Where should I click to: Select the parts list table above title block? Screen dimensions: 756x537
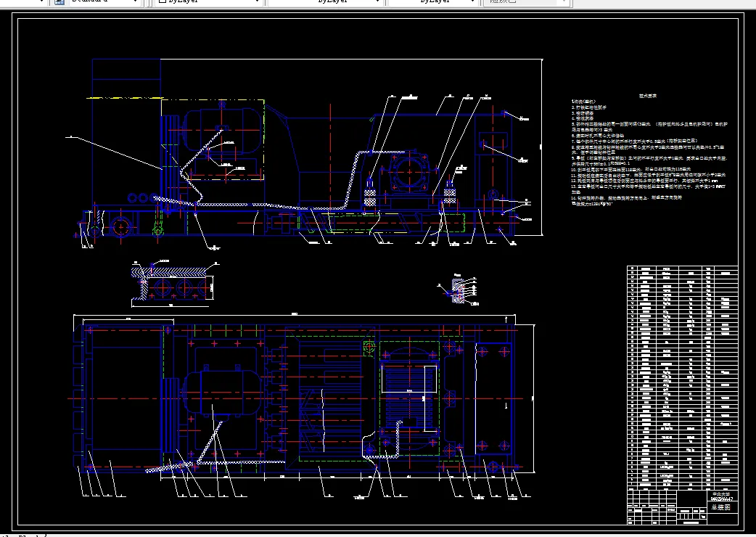click(x=682, y=378)
